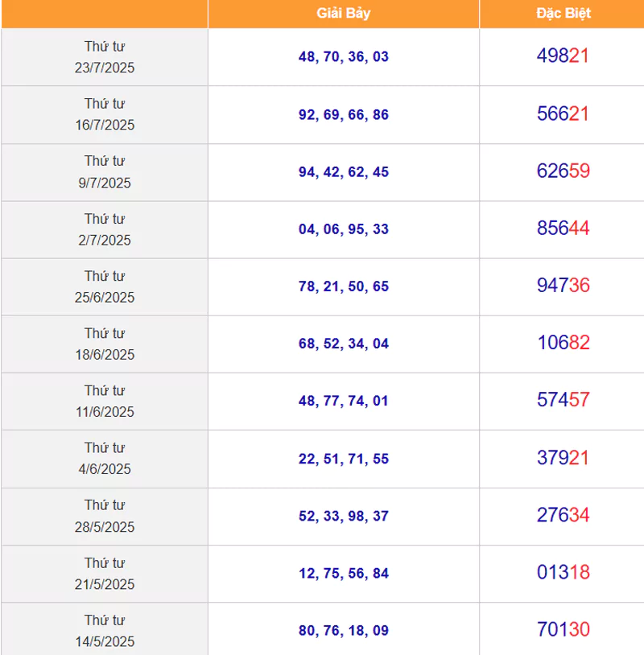Select the date cell Thứ tư 23/7/2025

click(105, 57)
